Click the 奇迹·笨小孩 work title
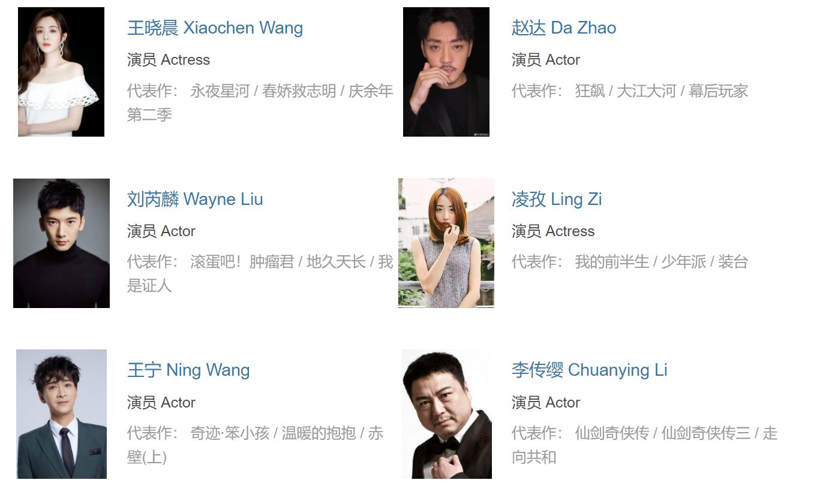Viewport: 820px width, 504px height. (x=230, y=433)
